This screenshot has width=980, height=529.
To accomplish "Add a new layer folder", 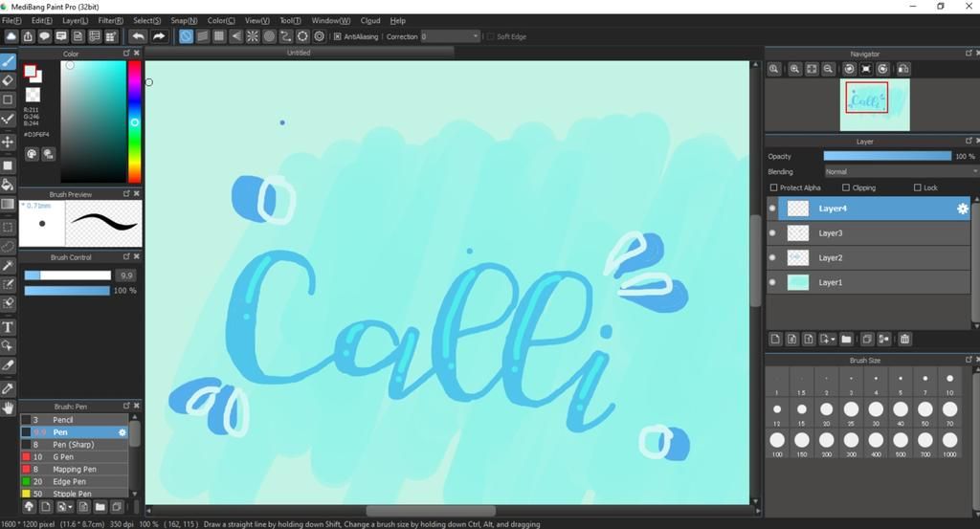I will [846, 340].
